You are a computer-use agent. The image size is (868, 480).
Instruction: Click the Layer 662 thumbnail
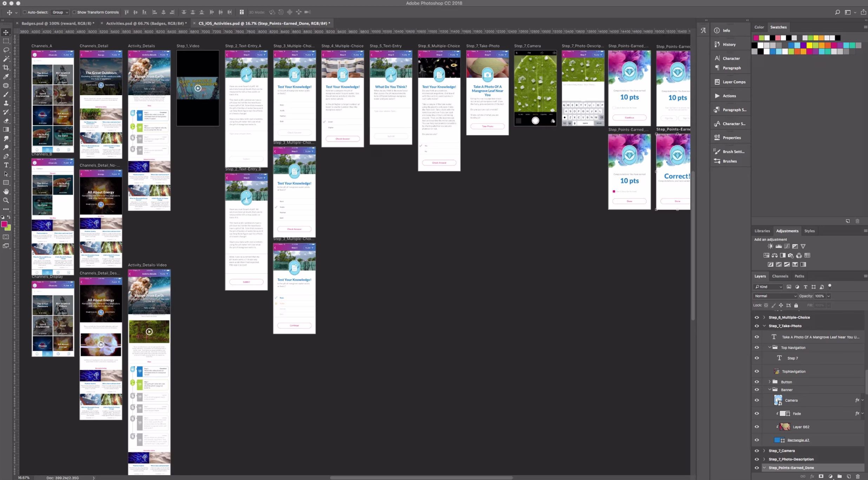pyautogui.click(x=784, y=427)
